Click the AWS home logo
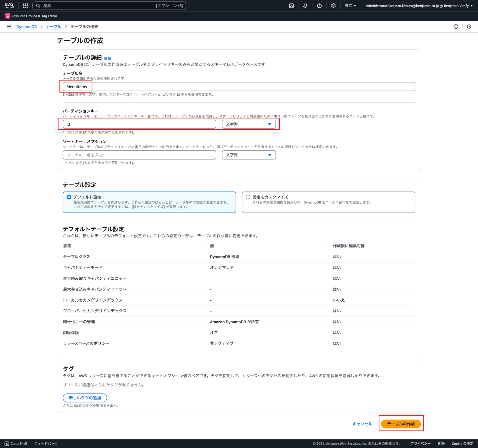478x448 pixels. [9, 6]
